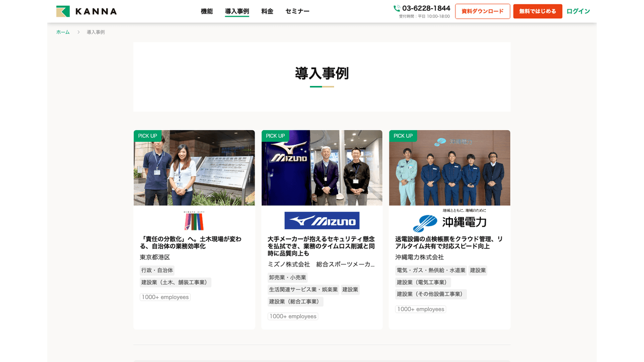Select the 卸売業・小売業 tag

287,278
